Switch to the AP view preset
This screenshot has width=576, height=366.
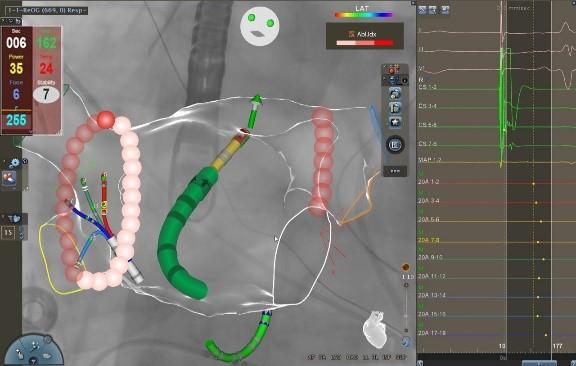[x=311, y=357]
